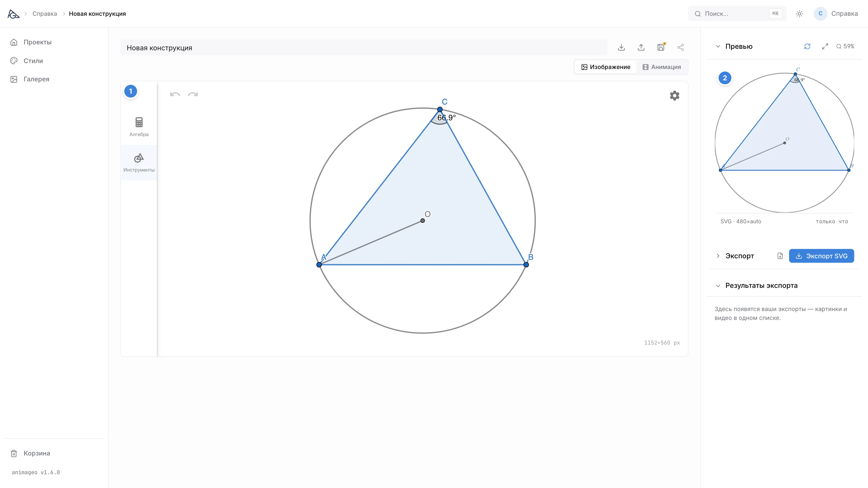The width and height of the screenshot is (868, 488).
Task: Expand the preview to fullscreen
Action: click(x=825, y=47)
